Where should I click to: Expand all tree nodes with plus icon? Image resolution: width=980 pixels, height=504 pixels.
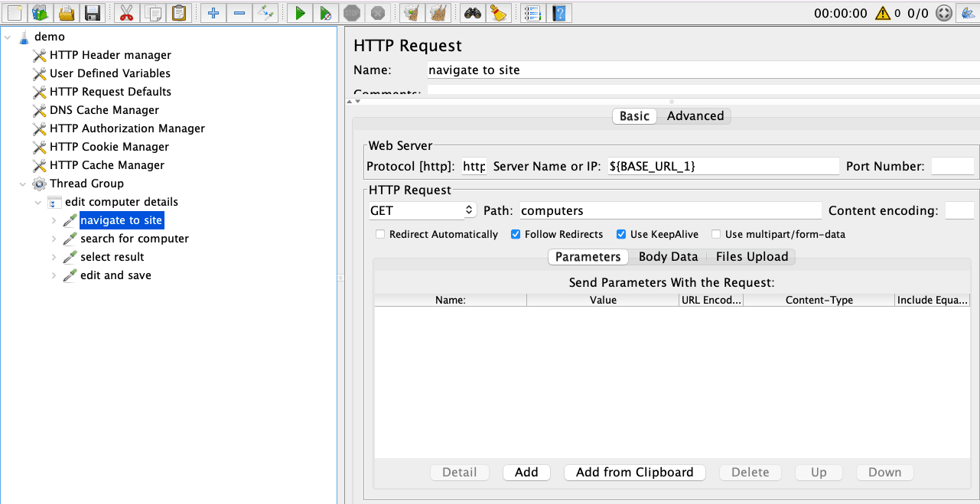213,12
